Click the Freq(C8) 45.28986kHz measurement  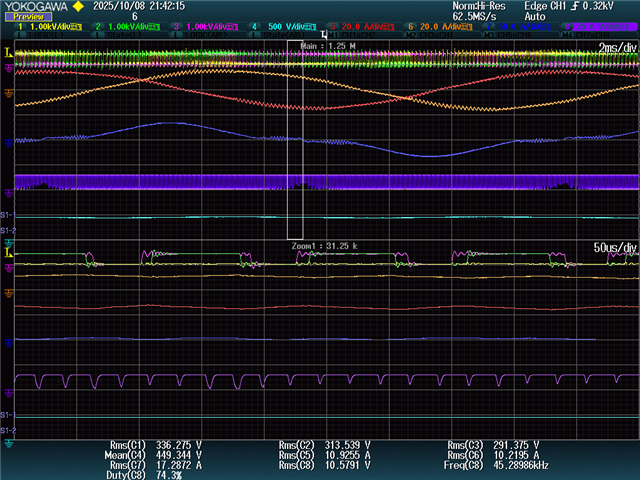(496, 465)
